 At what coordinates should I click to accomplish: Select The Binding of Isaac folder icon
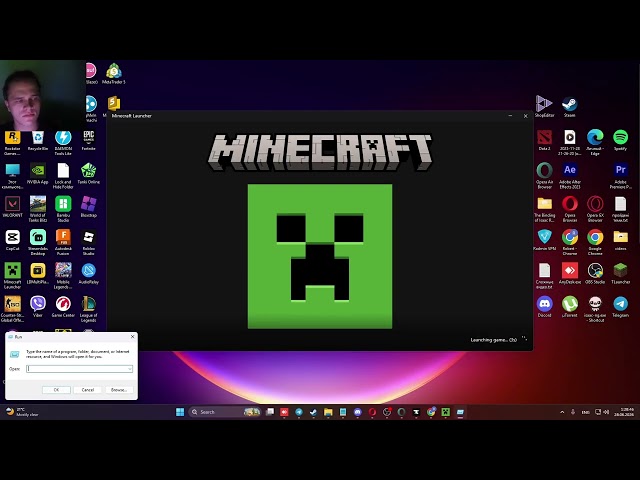[544, 209]
